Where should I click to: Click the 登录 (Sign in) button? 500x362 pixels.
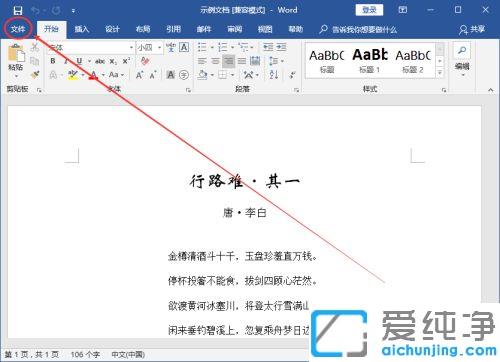point(369,10)
